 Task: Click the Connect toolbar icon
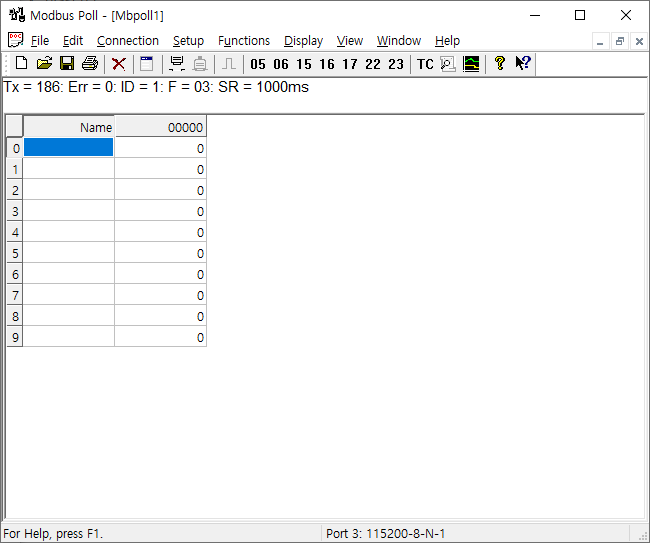click(177, 64)
